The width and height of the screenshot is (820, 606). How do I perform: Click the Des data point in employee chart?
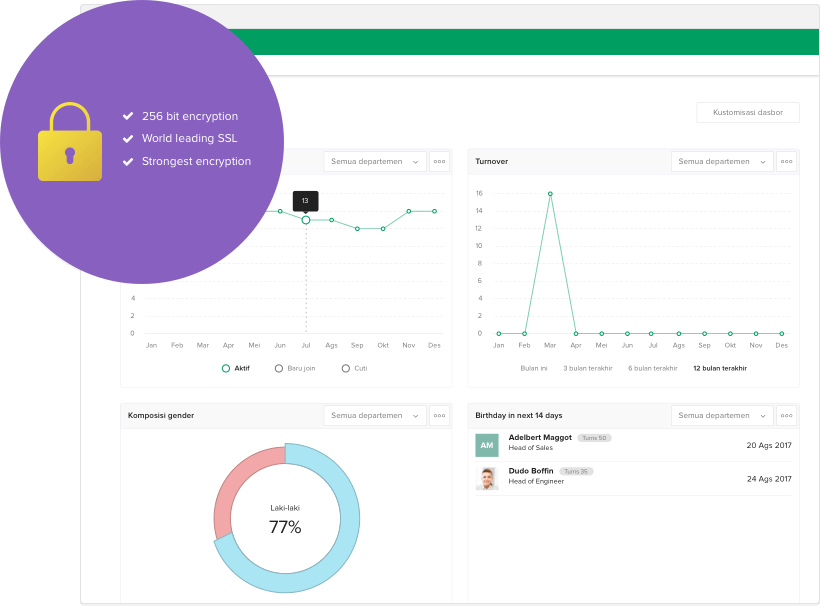coord(435,211)
